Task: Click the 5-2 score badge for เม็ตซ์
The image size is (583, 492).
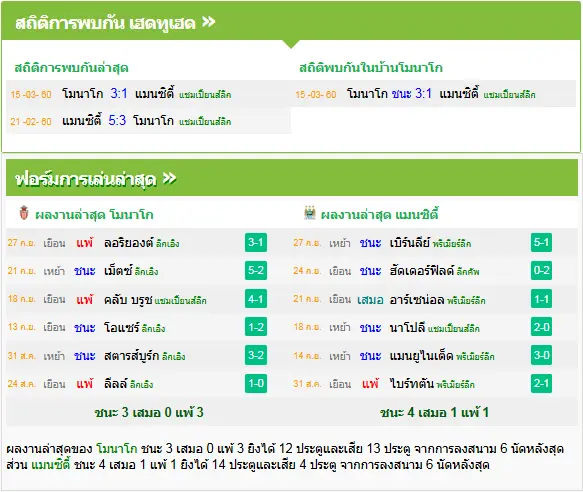Action: pos(256,270)
